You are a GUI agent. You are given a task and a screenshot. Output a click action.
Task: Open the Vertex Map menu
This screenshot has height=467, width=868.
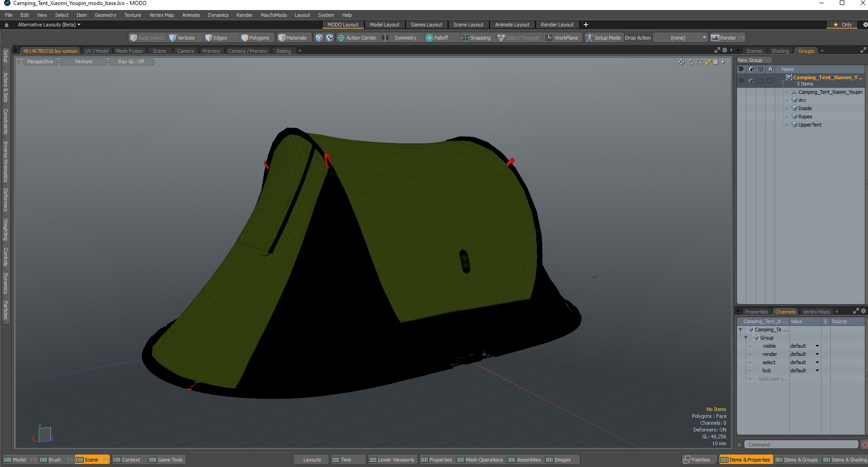[x=161, y=15]
